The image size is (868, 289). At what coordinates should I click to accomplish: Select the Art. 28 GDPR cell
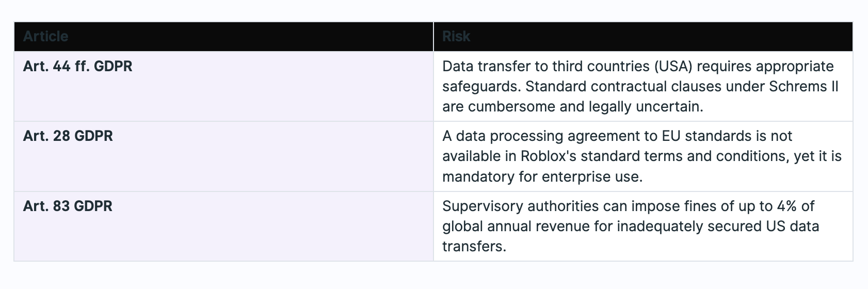[x=68, y=136]
